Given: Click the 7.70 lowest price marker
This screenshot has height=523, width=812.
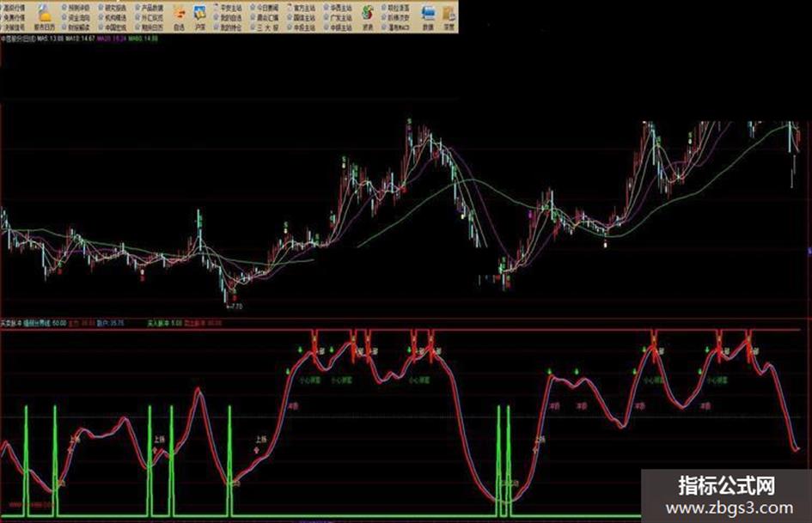Looking at the screenshot, I should click(234, 307).
